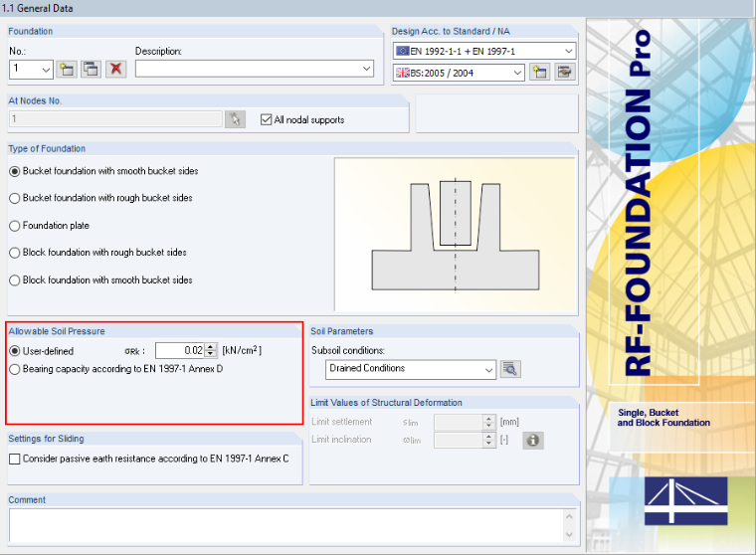Click the Type of Foundation header
756x555 pixels.
(47, 149)
